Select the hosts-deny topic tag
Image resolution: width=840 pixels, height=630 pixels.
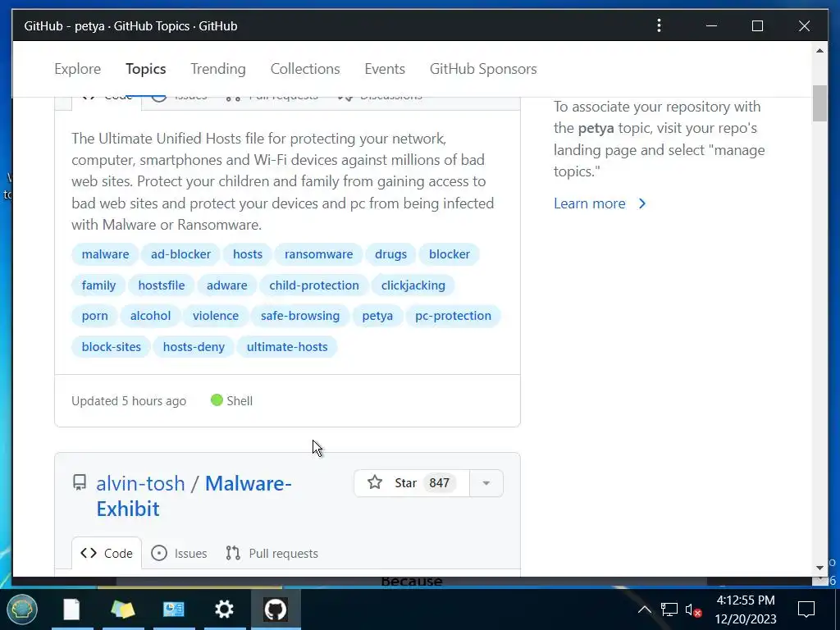tap(194, 347)
